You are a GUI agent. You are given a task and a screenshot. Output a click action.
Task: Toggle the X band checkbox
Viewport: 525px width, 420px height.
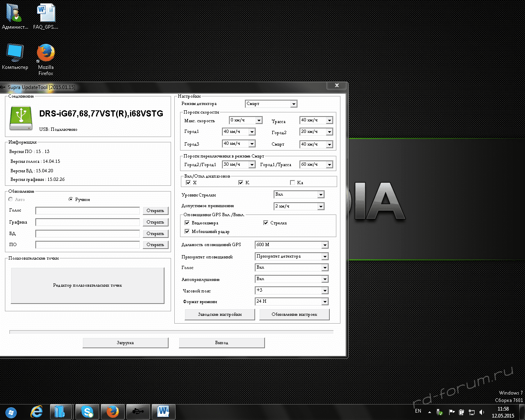[188, 183]
